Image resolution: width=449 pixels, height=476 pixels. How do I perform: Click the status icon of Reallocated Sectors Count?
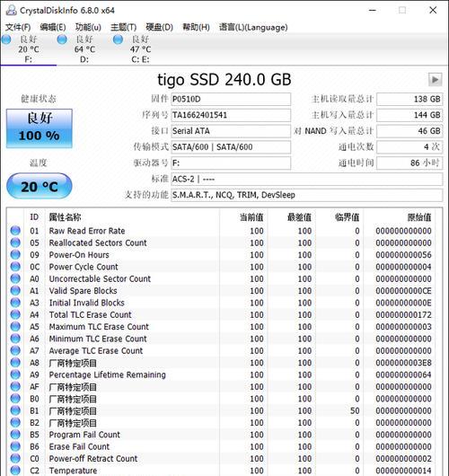(15, 242)
